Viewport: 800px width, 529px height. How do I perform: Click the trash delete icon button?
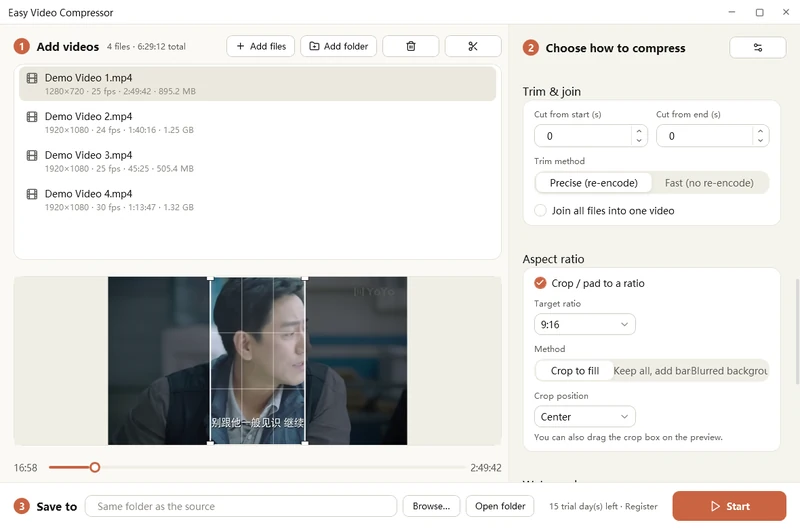[410, 46]
